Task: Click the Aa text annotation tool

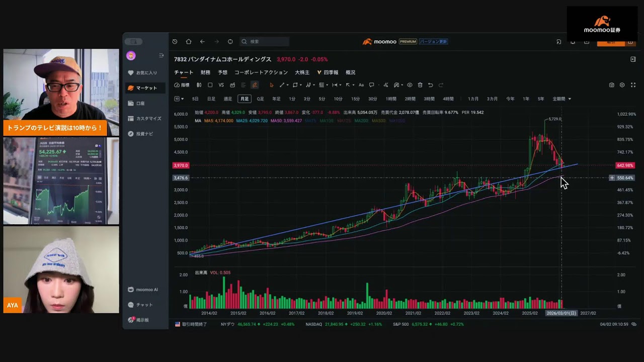Action: tap(361, 85)
